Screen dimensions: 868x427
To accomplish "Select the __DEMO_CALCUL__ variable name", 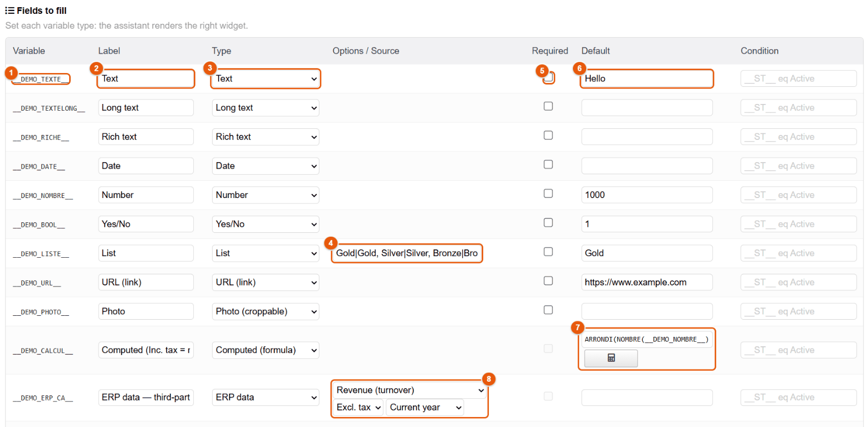I will click(43, 351).
